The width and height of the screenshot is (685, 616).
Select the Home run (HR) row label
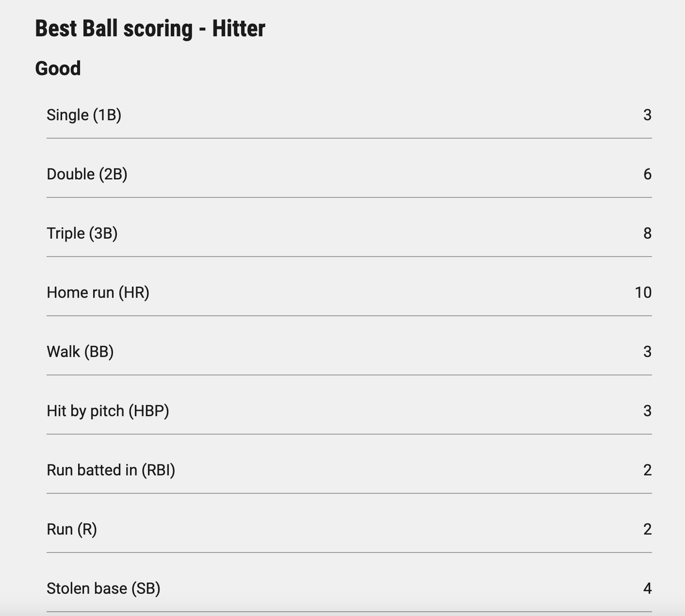click(x=98, y=293)
